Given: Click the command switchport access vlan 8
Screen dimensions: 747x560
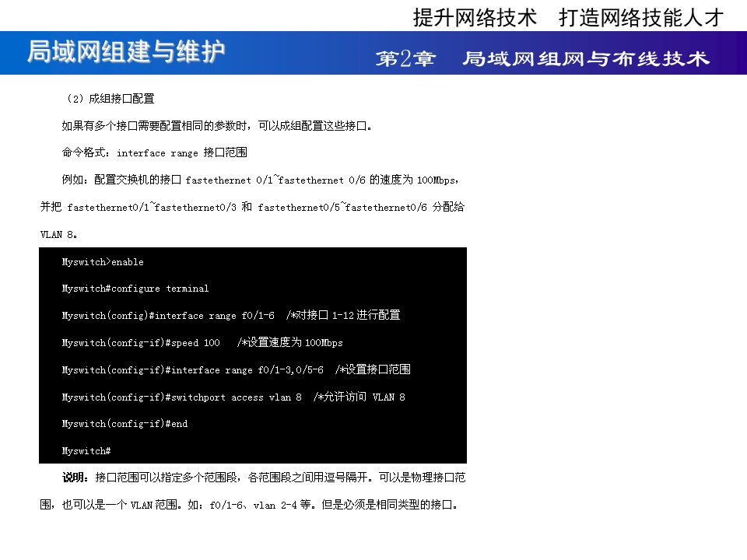Looking at the screenshot, I should [x=237, y=397].
